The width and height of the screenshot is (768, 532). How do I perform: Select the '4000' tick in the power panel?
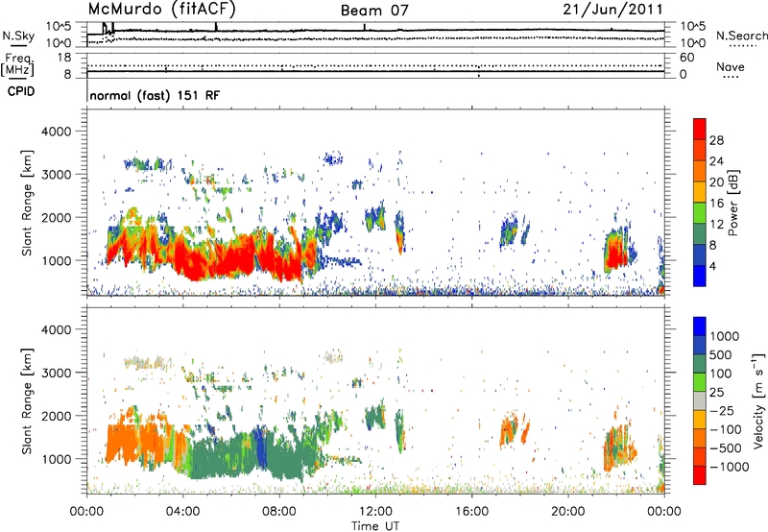[56, 132]
